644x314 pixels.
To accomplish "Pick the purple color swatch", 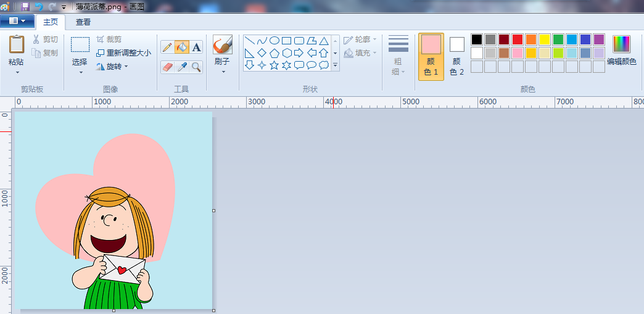I will (599, 39).
